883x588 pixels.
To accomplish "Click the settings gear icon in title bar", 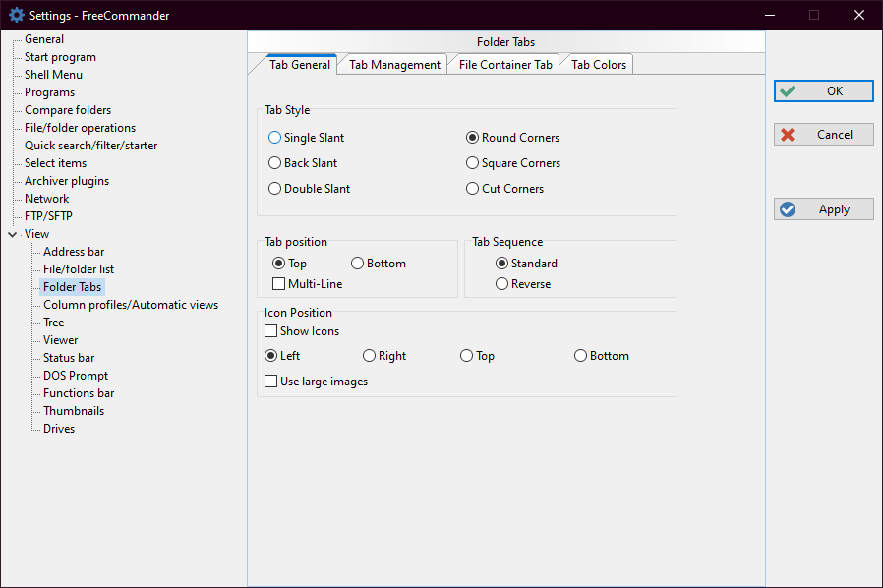I will (16, 15).
